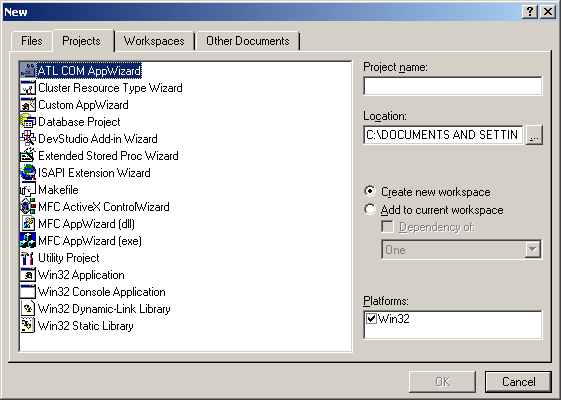Select the 'Cluster Resource Type Wizard' text

(x=110, y=88)
